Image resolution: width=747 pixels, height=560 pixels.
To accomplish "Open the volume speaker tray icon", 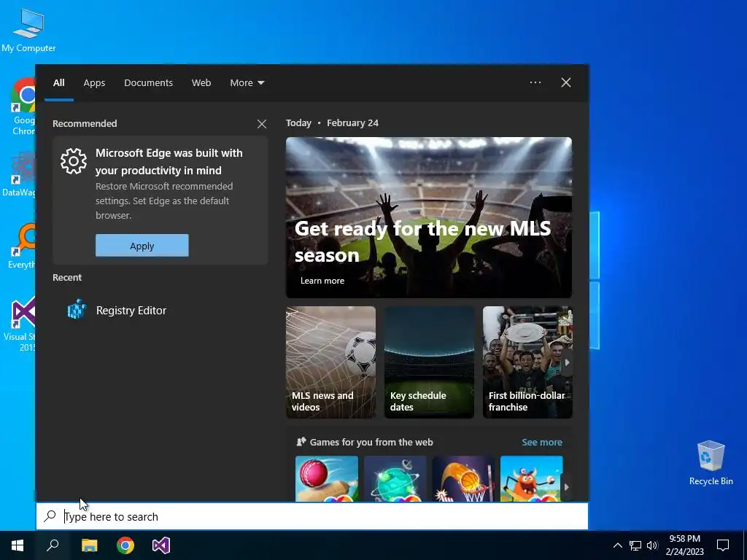I will [652, 545].
